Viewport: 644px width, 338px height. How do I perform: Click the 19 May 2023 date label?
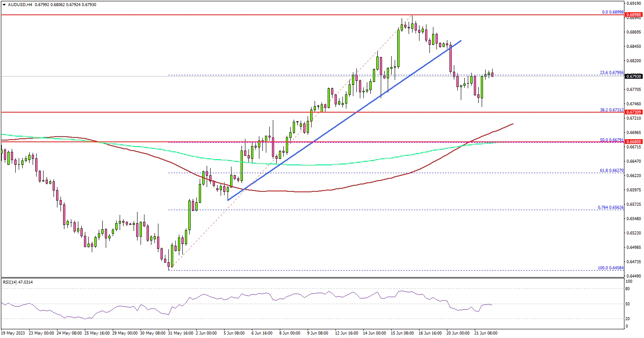[x=13, y=333]
